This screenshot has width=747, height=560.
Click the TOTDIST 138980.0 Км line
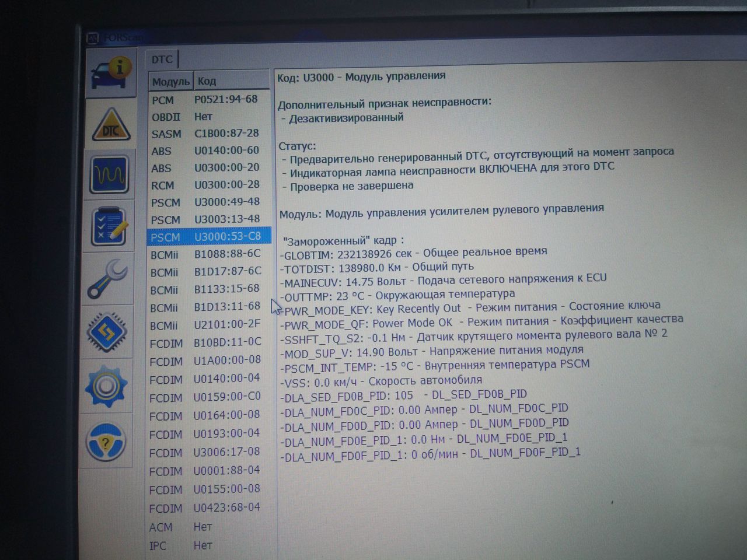(377, 268)
